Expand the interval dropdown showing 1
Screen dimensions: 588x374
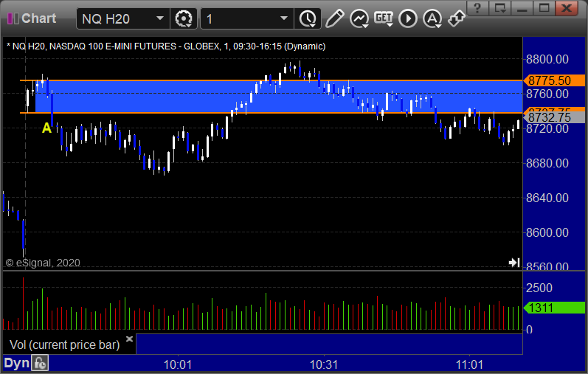(x=247, y=18)
